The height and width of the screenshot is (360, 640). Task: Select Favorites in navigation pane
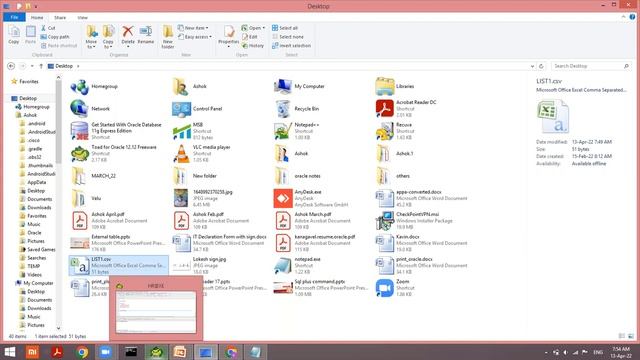[29, 82]
